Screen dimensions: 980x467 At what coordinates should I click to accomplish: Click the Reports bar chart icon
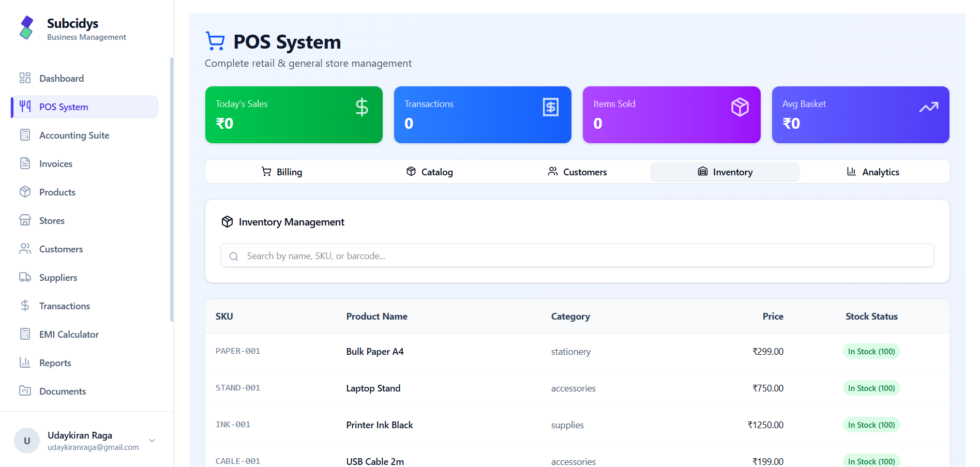pyautogui.click(x=25, y=363)
